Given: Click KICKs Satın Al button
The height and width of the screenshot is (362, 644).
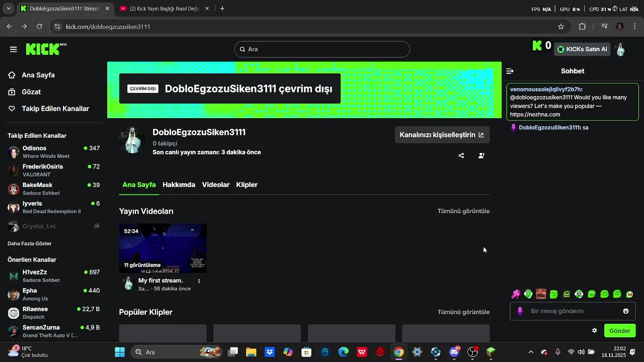Looking at the screenshot, I should tap(582, 49).
